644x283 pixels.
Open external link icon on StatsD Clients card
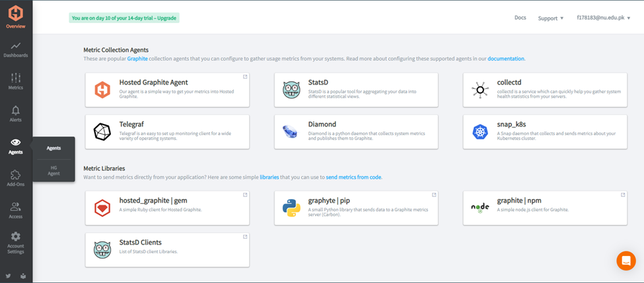pos(245,237)
